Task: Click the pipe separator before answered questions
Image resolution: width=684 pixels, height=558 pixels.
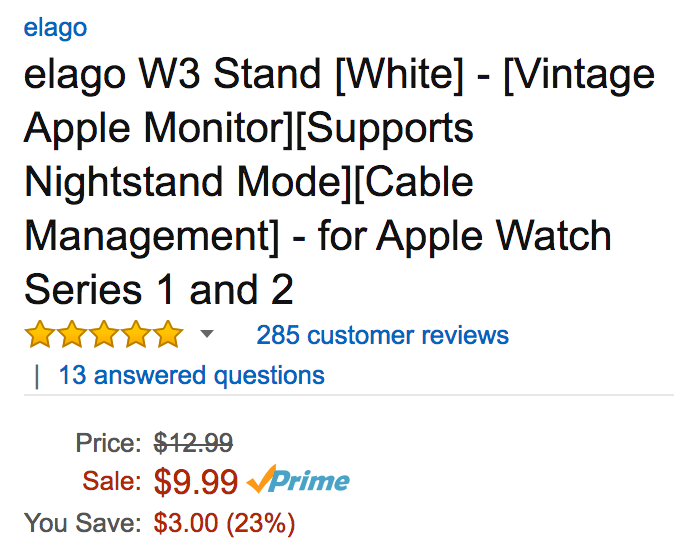Action: 37,376
